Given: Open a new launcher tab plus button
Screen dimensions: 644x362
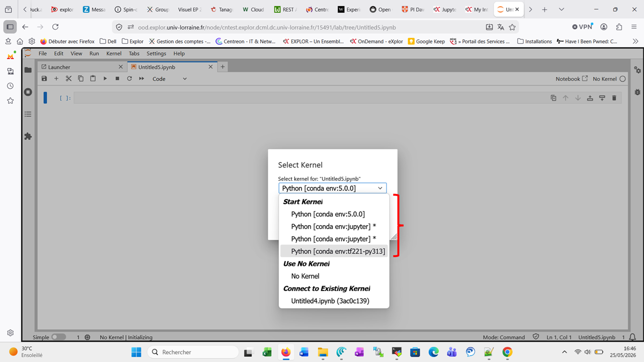Looking at the screenshot, I should point(223,67).
